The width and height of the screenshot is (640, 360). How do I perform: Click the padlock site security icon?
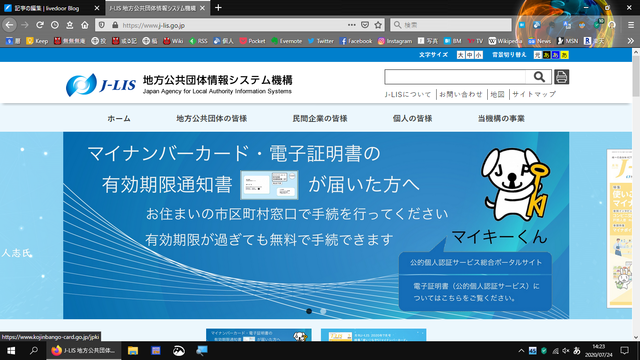pyautogui.click(x=115, y=25)
